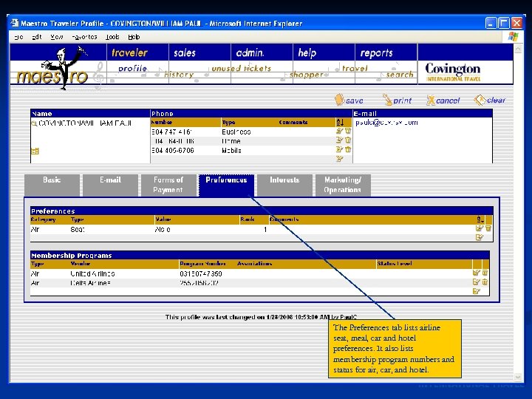
Task: Sort the Preferences table
Action: pyautogui.click(x=480, y=219)
